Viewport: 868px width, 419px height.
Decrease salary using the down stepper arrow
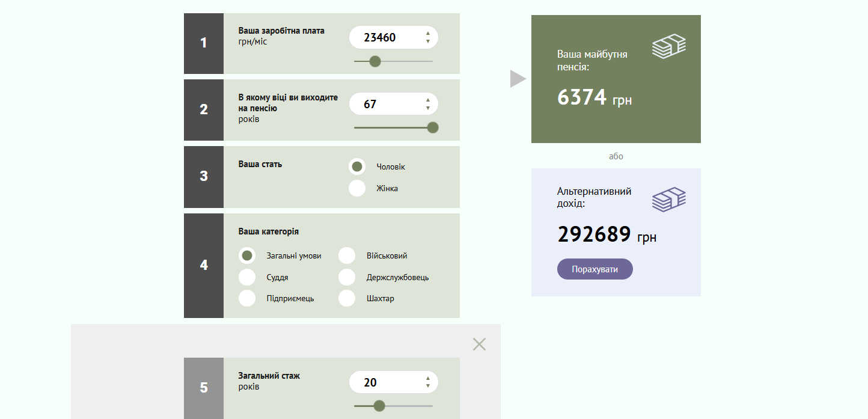tap(427, 41)
